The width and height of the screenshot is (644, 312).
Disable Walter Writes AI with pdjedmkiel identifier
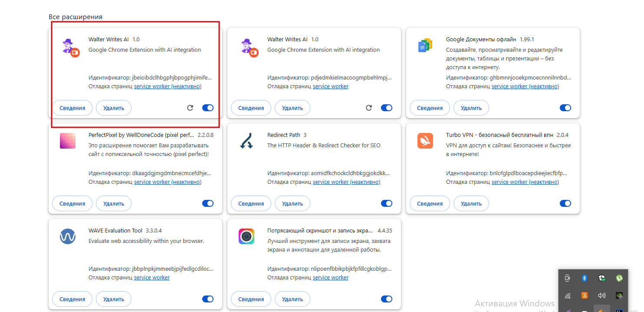(x=387, y=108)
